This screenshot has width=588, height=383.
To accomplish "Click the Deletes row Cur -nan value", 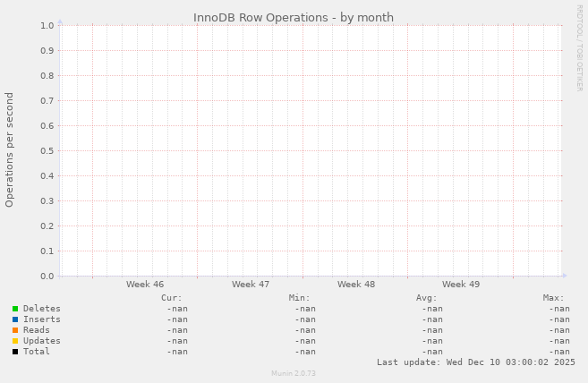I will (177, 309).
